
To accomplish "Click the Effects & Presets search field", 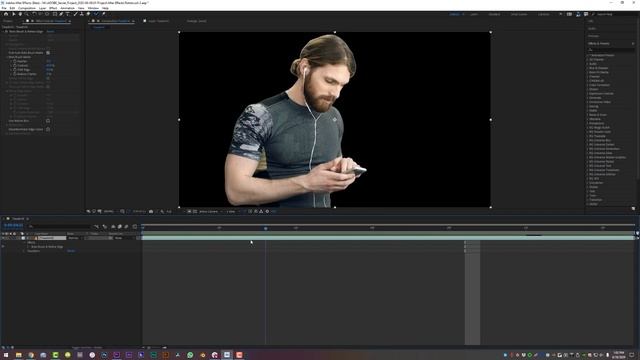I will (610, 50).
